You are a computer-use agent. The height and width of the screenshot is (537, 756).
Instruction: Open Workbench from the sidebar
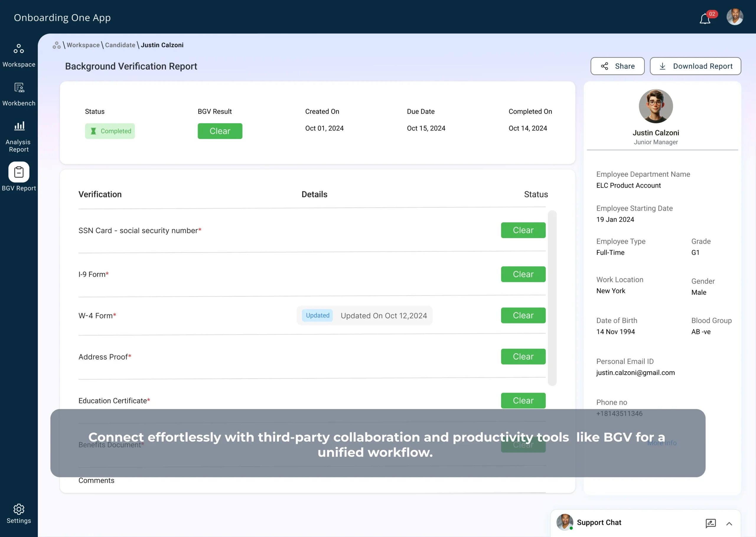point(19,94)
